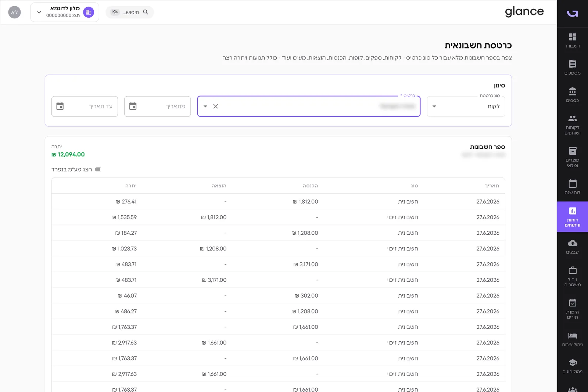
Task: Select balance cell ₪ 276.41
Action: coord(126,202)
